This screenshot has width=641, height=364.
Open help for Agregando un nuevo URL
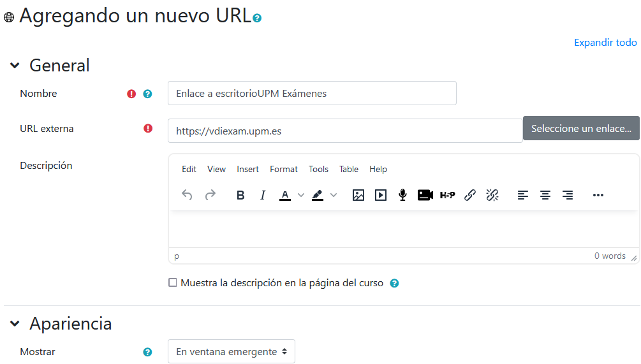click(x=257, y=18)
